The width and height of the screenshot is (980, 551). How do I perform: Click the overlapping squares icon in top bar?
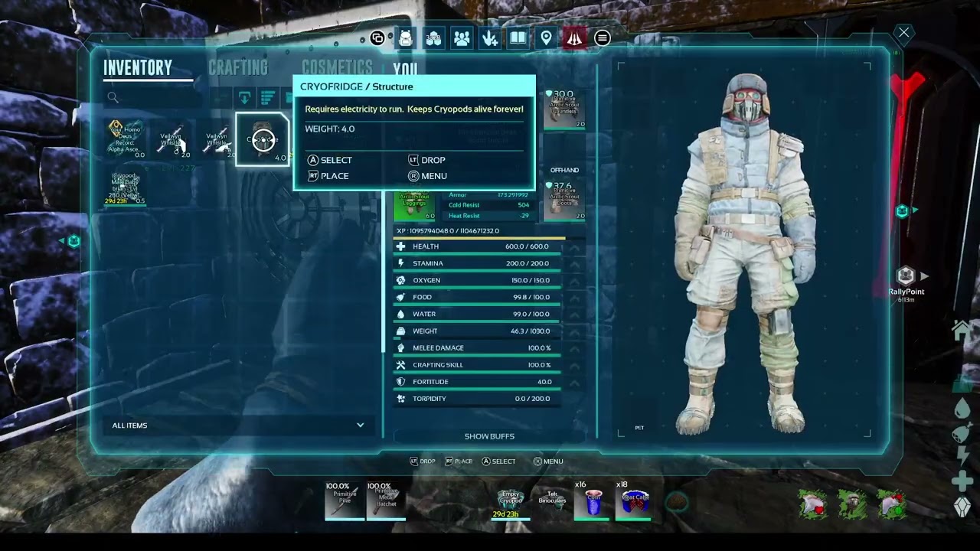click(x=377, y=37)
